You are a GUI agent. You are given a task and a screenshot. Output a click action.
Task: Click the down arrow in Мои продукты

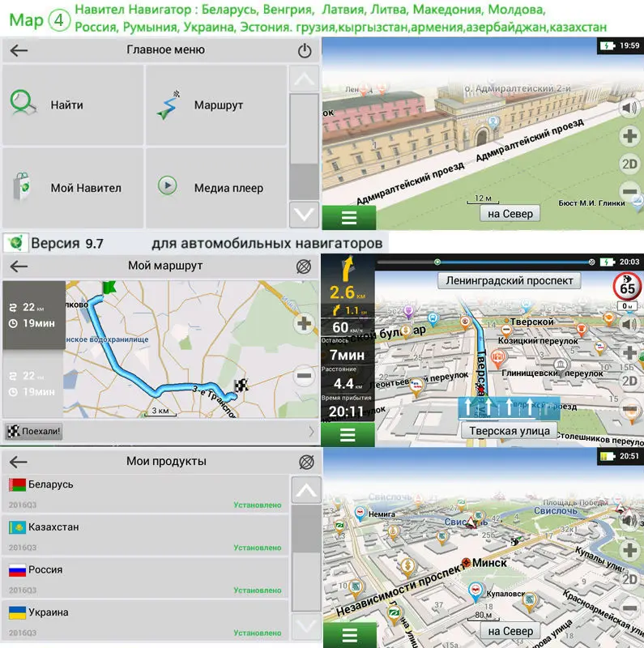coord(306,626)
